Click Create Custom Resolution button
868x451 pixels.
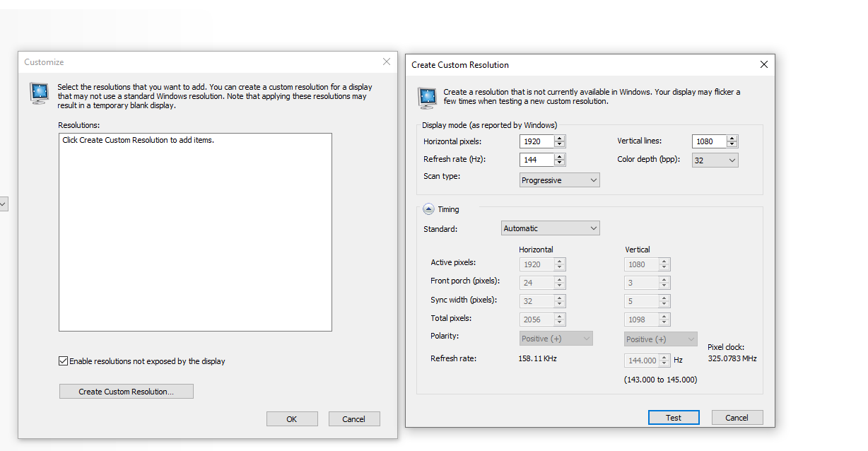[x=126, y=391]
